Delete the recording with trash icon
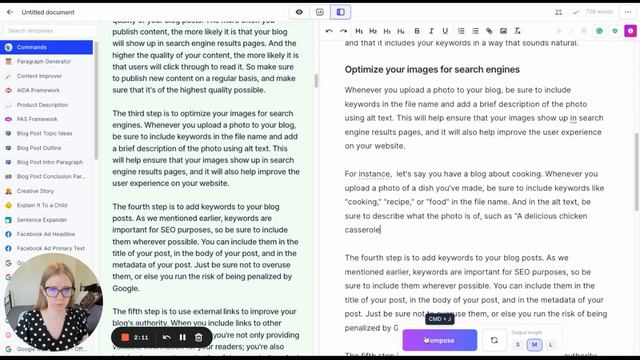 pyautogui.click(x=198, y=338)
